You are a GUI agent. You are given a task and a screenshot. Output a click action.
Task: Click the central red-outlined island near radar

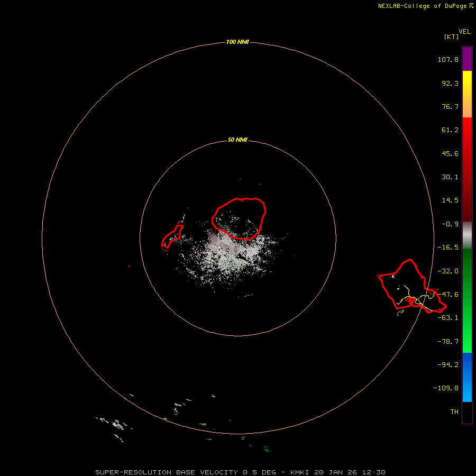239,218
